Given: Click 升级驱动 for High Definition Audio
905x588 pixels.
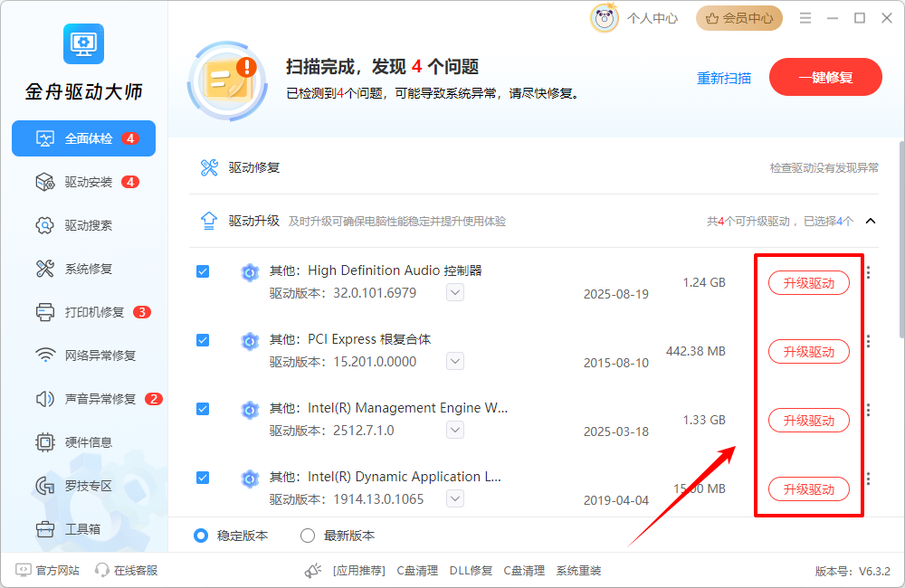Looking at the screenshot, I should point(808,283).
